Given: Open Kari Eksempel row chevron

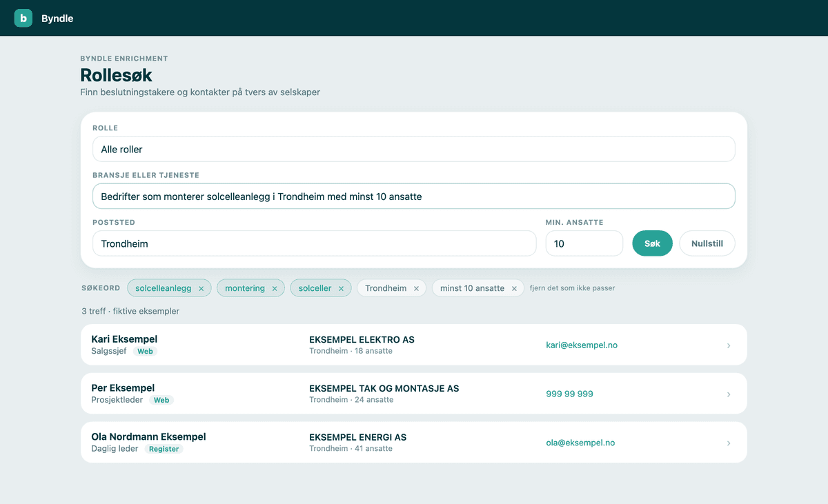Looking at the screenshot, I should (x=729, y=345).
